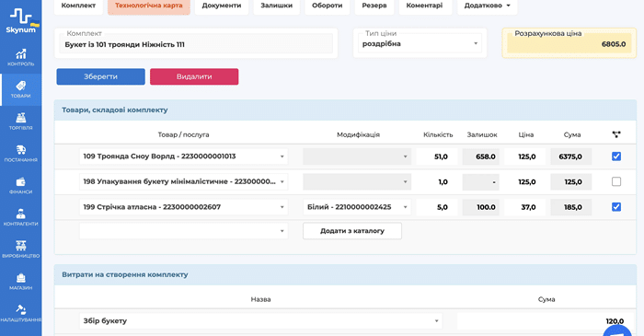Expand the Додатково tab menu
This screenshot has height=336, width=644.
[487, 6]
